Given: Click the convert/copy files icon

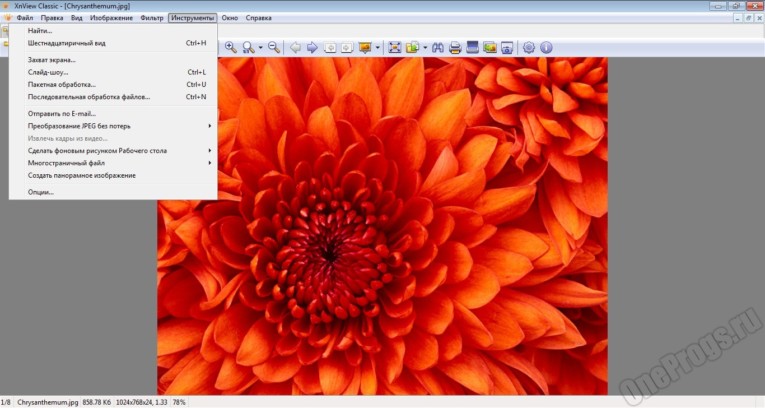Looking at the screenshot, I should pos(413,47).
